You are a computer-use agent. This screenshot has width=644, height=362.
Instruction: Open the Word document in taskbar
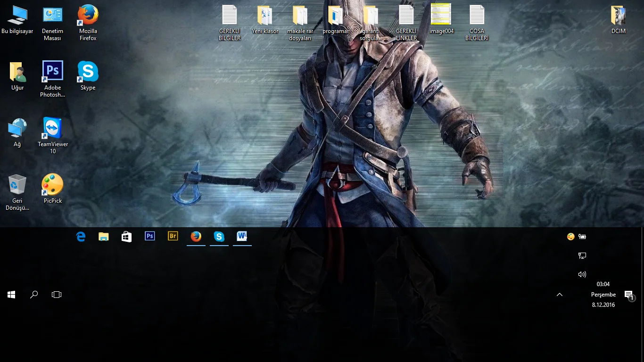coord(242,236)
